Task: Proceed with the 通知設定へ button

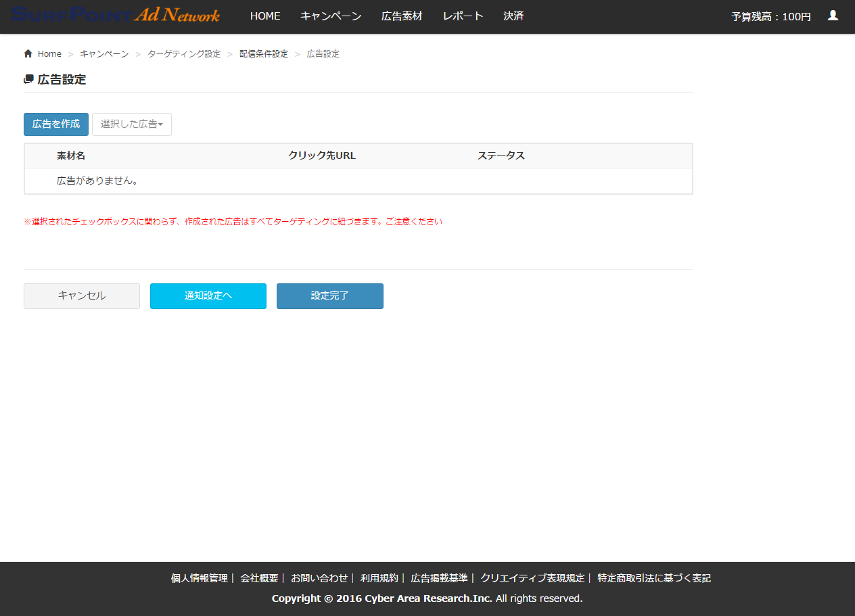Action: (208, 296)
